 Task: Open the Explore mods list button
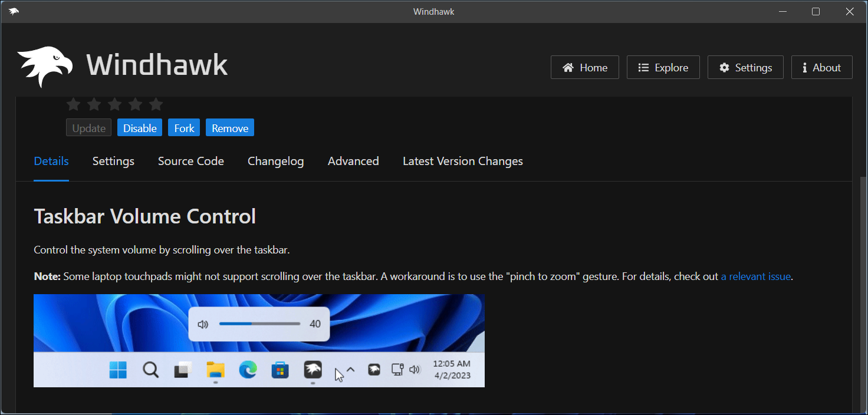663,68
